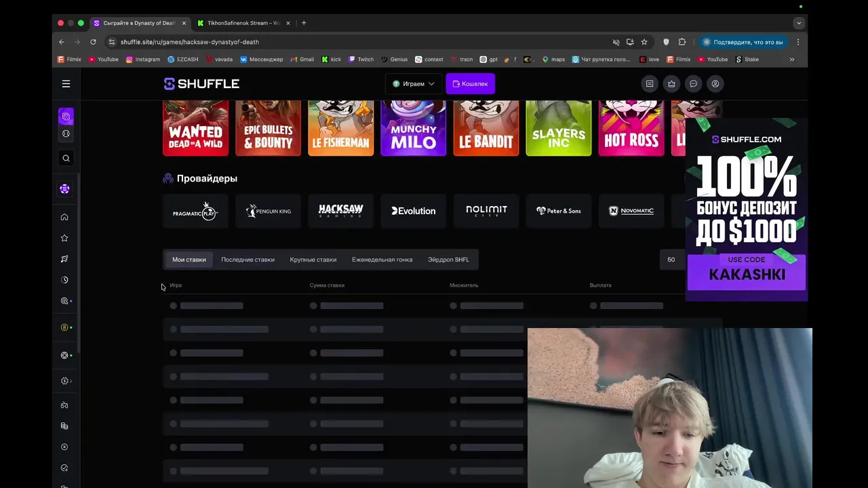The width and height of the screenshot is (868, 488).
Task: Show more bookmarks with the chevron
Action: click(791, 60)
